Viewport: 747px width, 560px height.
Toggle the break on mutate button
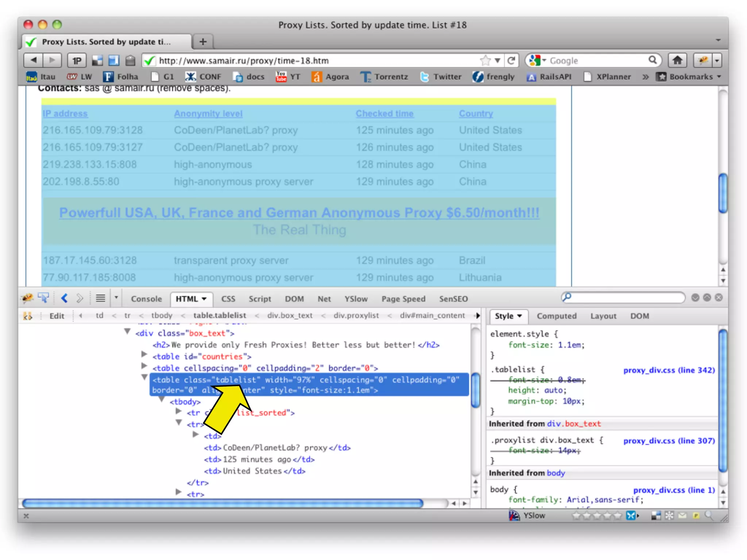(27, 316)
